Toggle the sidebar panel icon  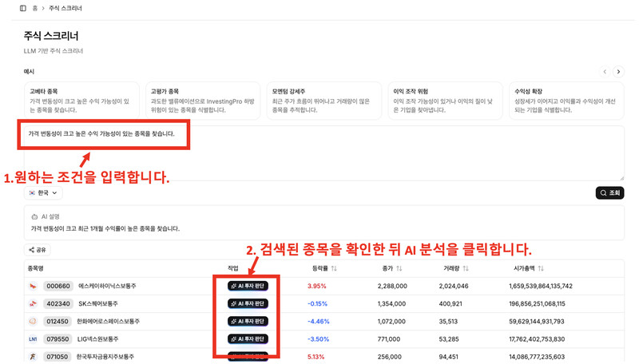(23, 8)
